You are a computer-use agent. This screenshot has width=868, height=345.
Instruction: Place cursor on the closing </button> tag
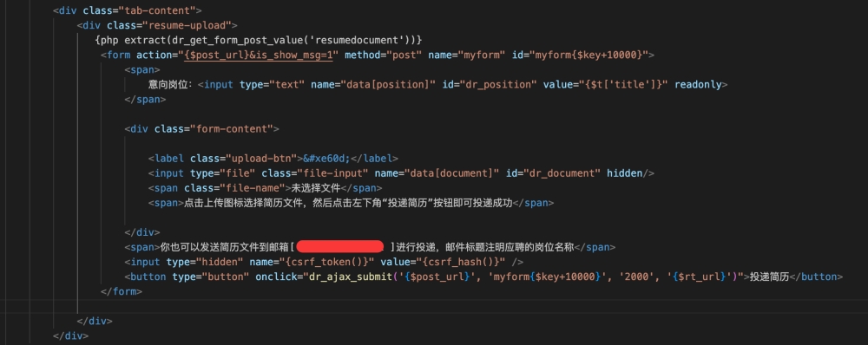coord(815,277)
